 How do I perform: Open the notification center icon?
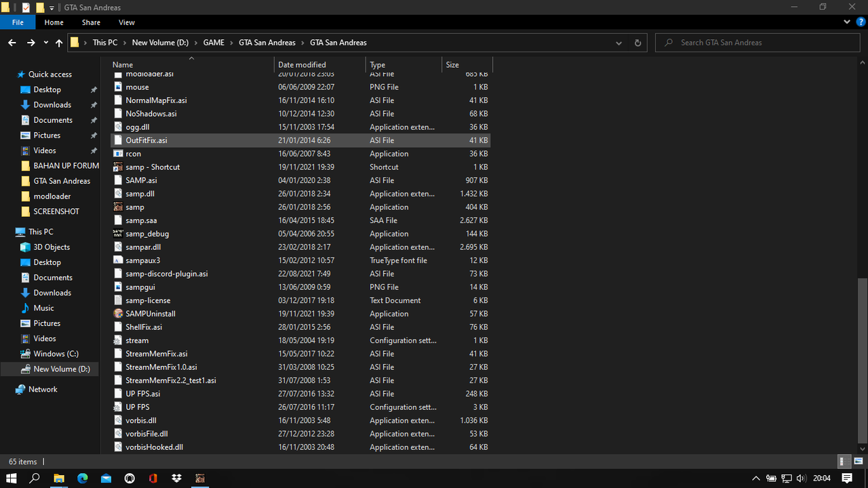(847, 478)
